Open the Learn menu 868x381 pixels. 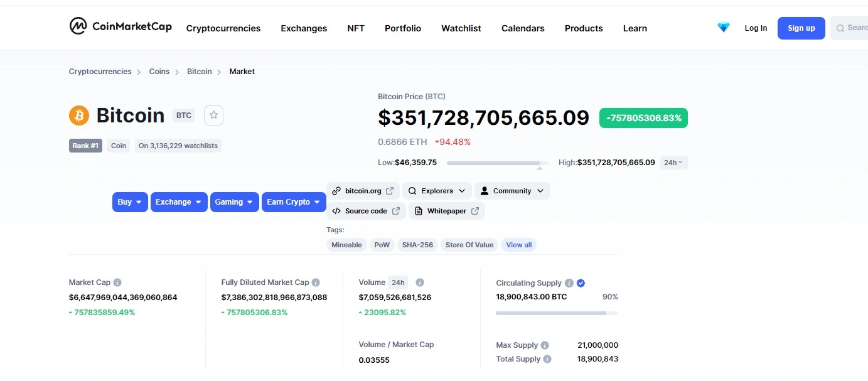[x=635, y=28]
